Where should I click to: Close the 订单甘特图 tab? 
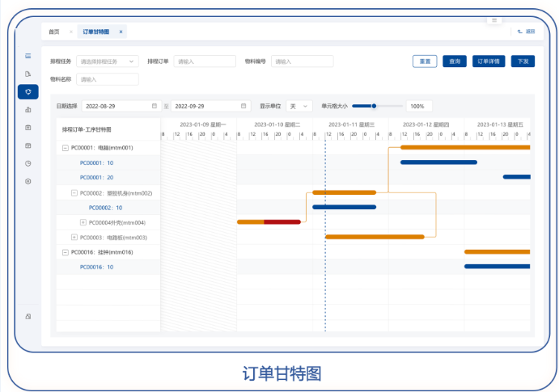coord(121,32)
